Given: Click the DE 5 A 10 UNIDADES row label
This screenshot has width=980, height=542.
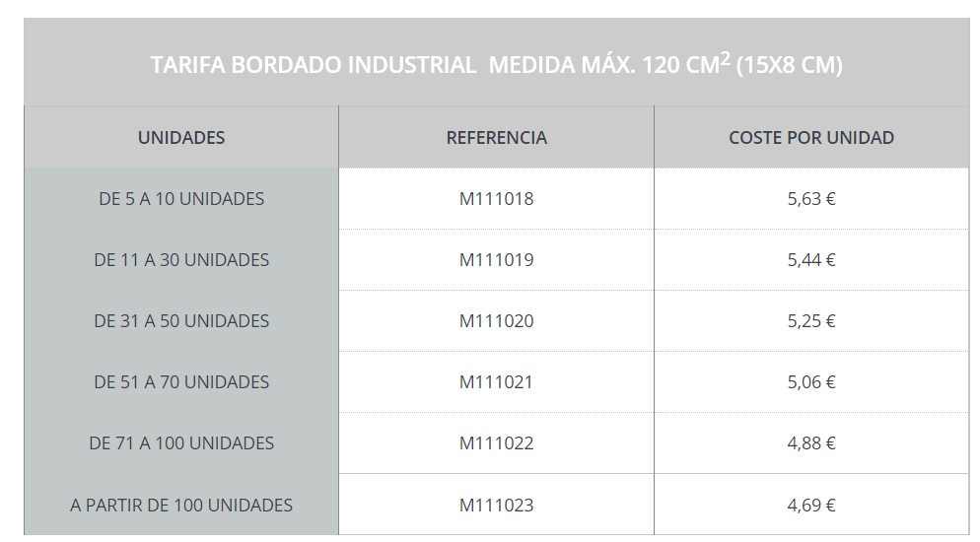Looking at the screenshot, I should tap(181, 198).
